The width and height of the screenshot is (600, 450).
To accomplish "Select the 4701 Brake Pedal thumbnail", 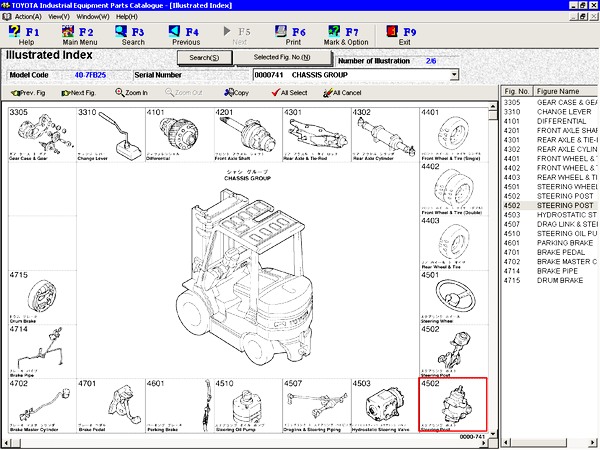I will pos(111,406).
